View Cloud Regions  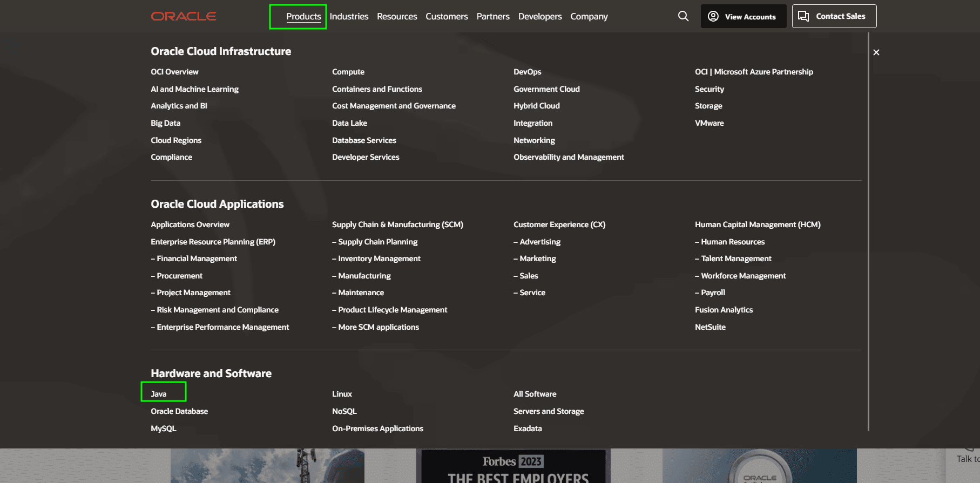pyautogui.click(x=176, y=140)
